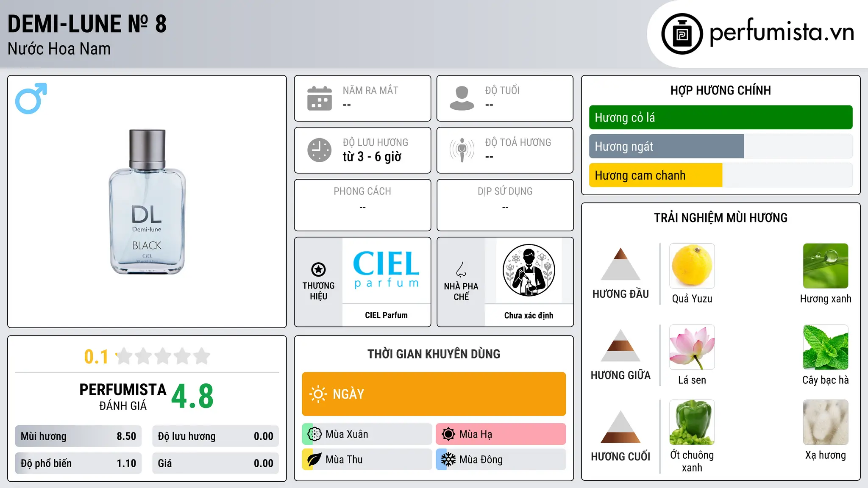The width and height of the screenshot is (868, 488).
Task: Click the Độ toả hương label
Action: 518,142
